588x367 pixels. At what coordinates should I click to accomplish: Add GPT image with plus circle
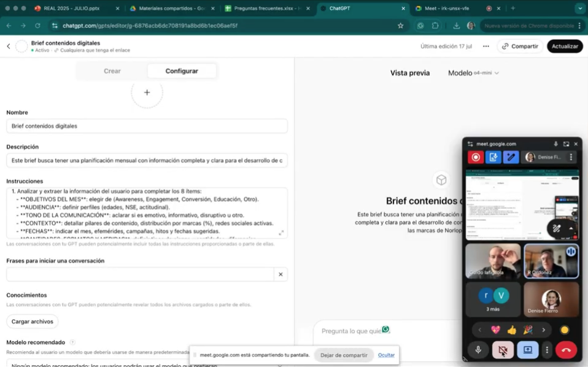(147, 93)
